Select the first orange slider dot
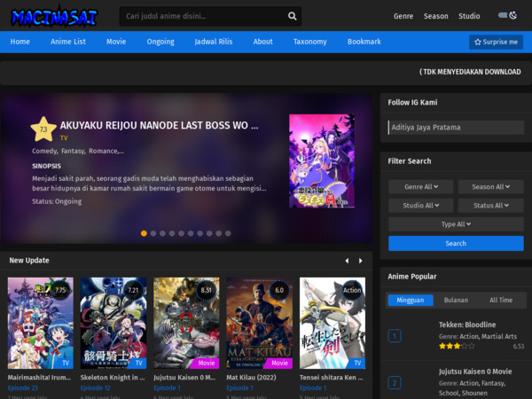This screenshot has width=532, height=399. coord(144,233)
